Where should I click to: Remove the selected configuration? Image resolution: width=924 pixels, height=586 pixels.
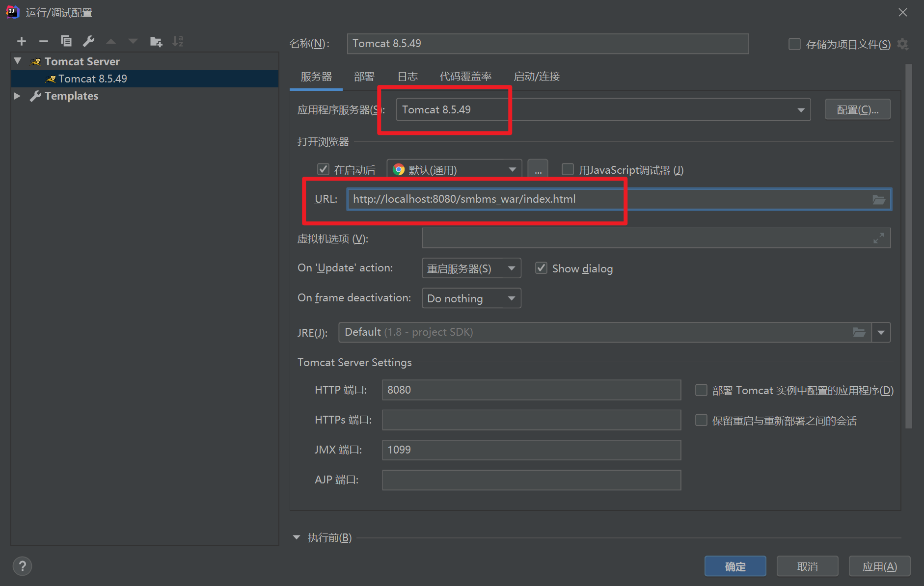point(44,41)
